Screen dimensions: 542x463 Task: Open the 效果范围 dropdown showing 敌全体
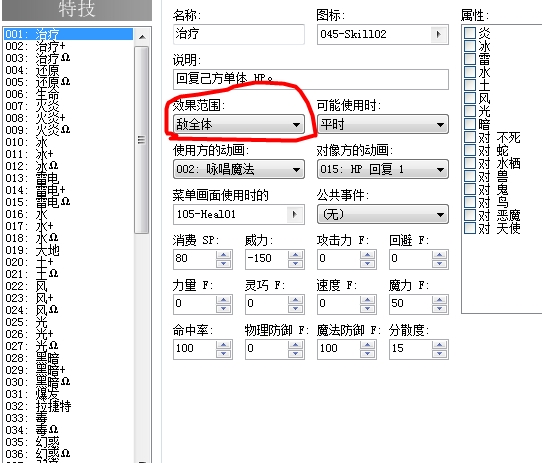pos(239,124)
